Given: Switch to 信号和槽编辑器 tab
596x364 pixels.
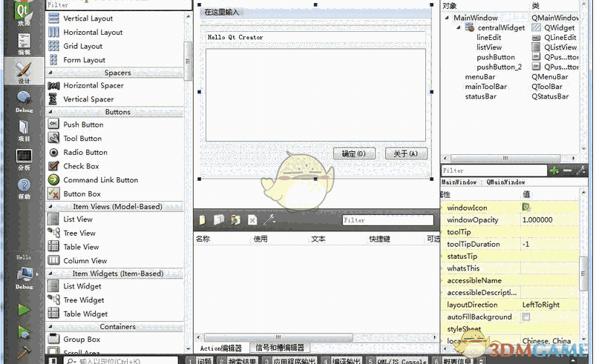Looking at the screenshot, I should pos(280,348).
